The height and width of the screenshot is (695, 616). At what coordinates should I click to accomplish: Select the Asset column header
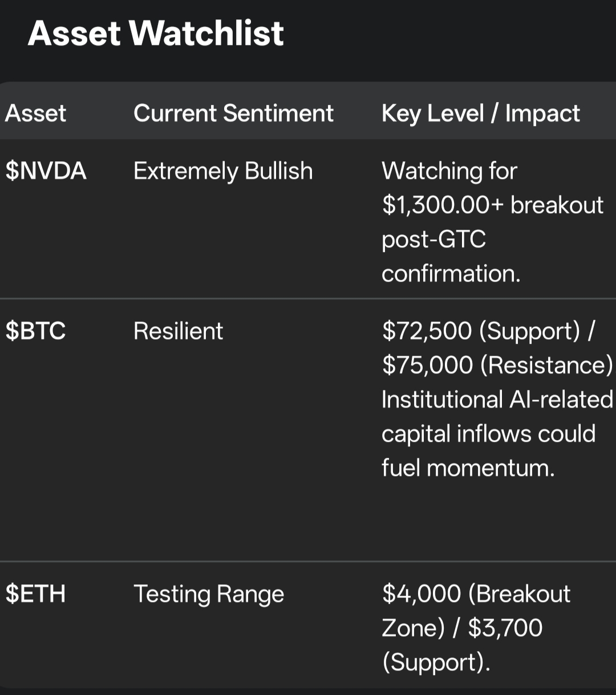35,113
